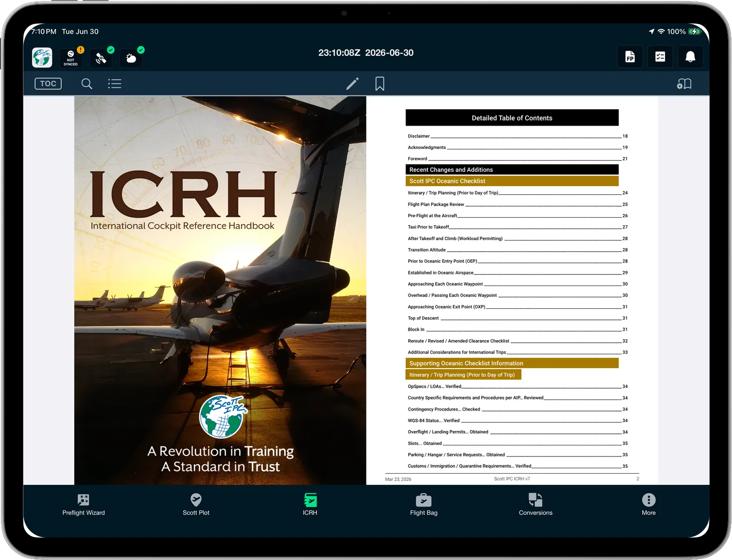Screen dimensions: 732x560
Task: Open Supporting Oceanic Checklist Information heading
Action: [x=512, y=363]
